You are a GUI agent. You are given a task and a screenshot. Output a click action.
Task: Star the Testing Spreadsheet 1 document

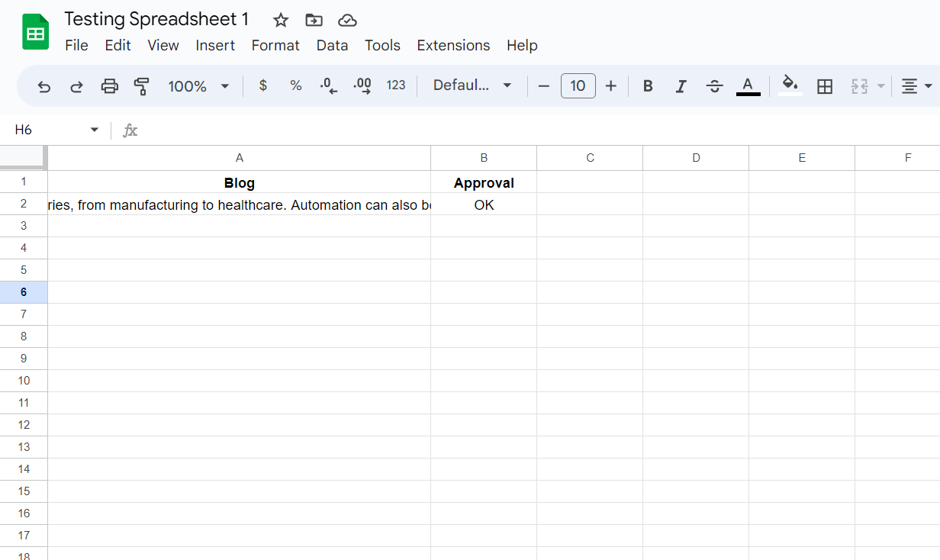pos(281,21)
